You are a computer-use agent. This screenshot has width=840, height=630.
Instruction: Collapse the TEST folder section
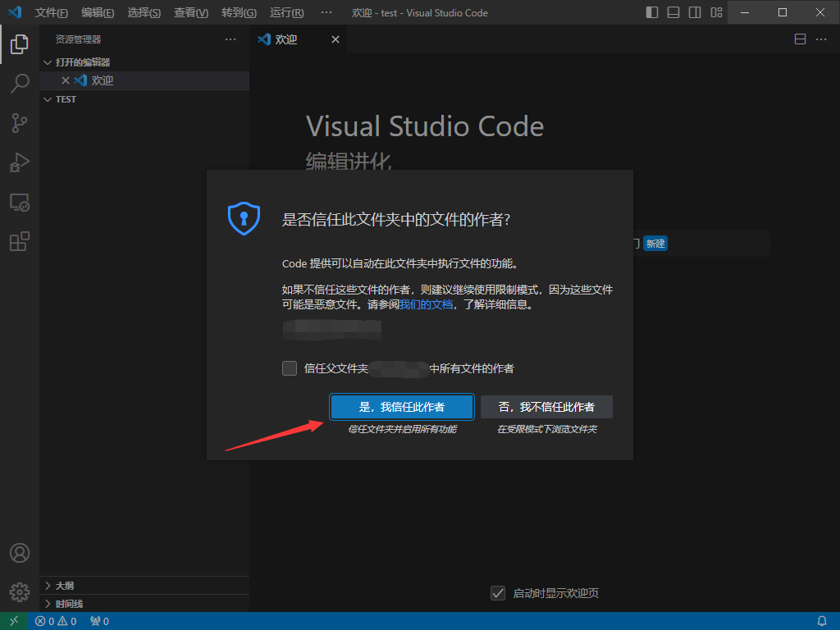pyautogui.click(x=66, y=99)
